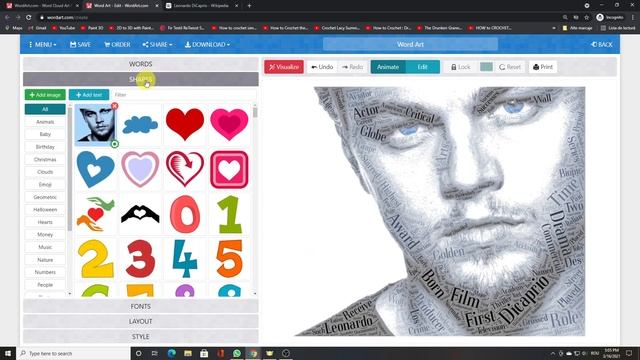Expand the FONTS panel
The image size is (640, 360).
[x=140, y=306]
